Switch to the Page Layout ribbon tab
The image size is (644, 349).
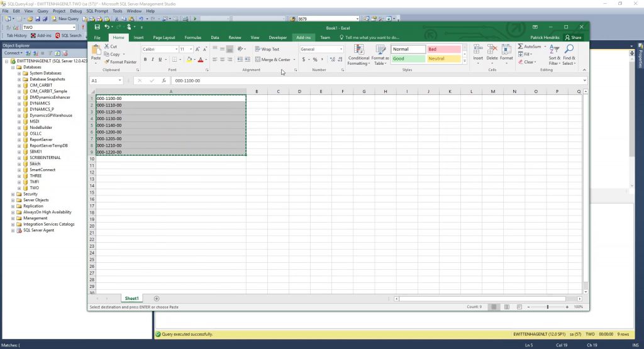pyautogui.click(x=164, y=38)
